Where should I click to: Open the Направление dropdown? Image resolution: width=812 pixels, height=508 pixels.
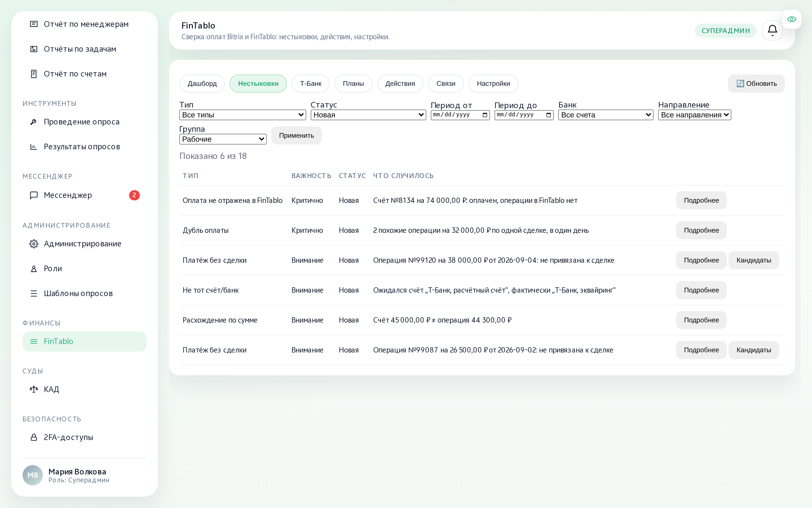(694, 115)
